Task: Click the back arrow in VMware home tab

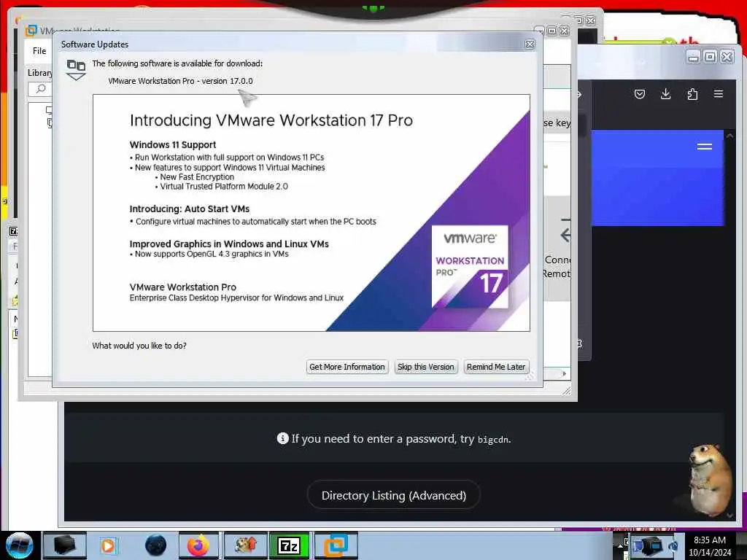Action: coord(565,235)
